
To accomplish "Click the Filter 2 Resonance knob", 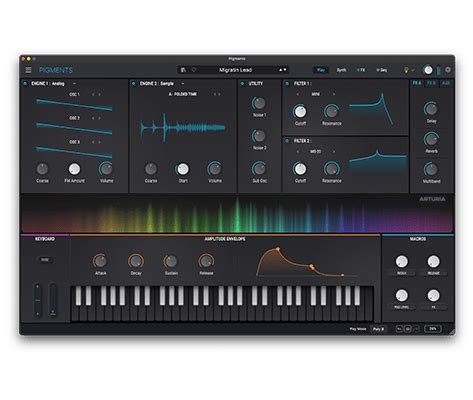I will pos(331,169).
